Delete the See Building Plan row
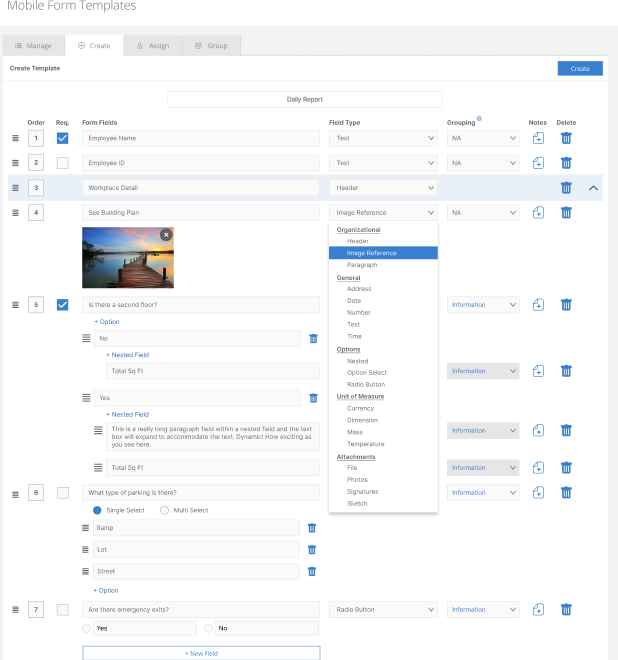The width and height of the screenshot is (618, 660). coord(566,213)
